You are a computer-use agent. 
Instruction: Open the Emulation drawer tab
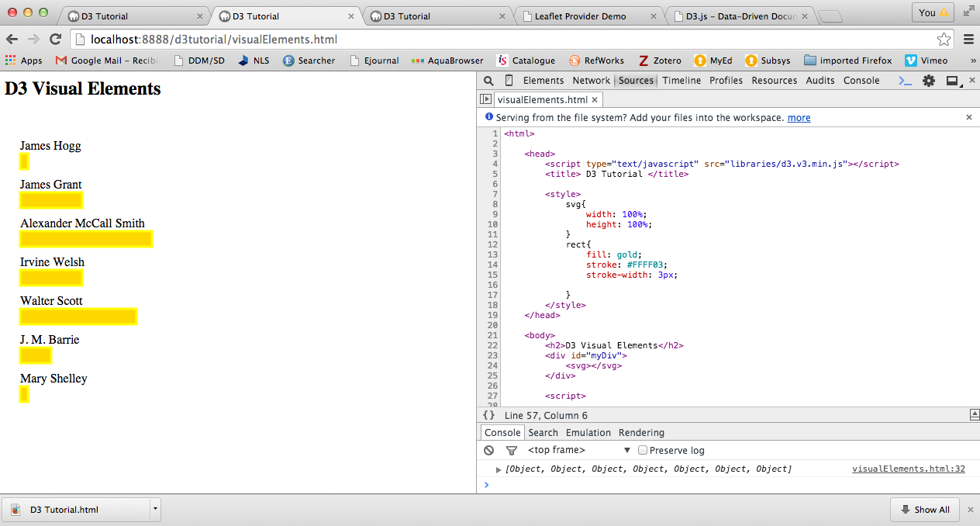(588, 433)
